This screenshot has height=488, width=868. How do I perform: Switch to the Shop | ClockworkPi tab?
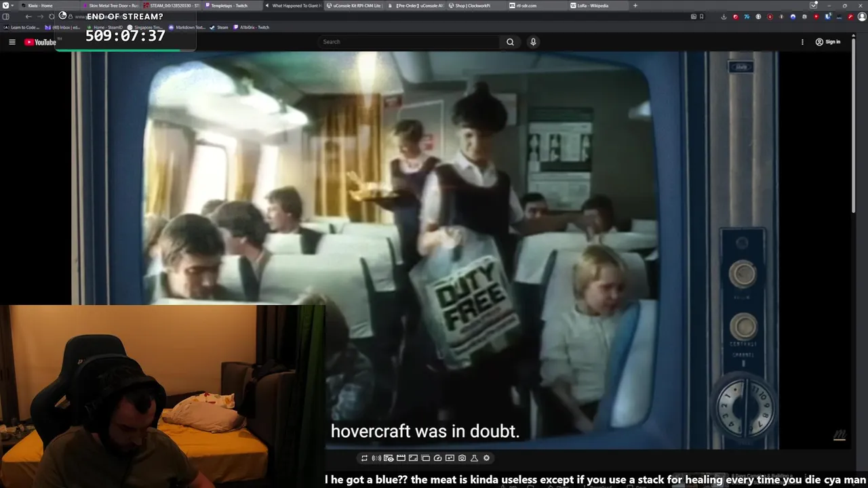point(476,5)
